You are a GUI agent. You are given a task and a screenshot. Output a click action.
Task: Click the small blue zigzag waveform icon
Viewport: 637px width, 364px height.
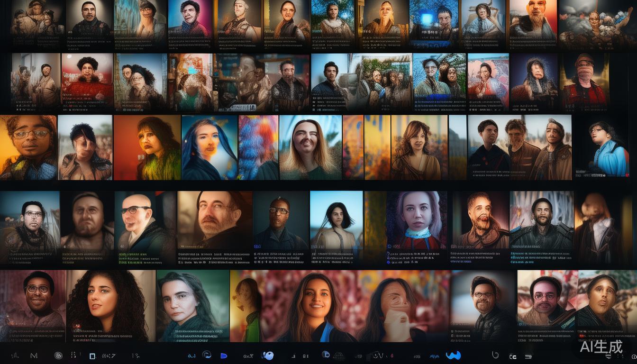434,356
